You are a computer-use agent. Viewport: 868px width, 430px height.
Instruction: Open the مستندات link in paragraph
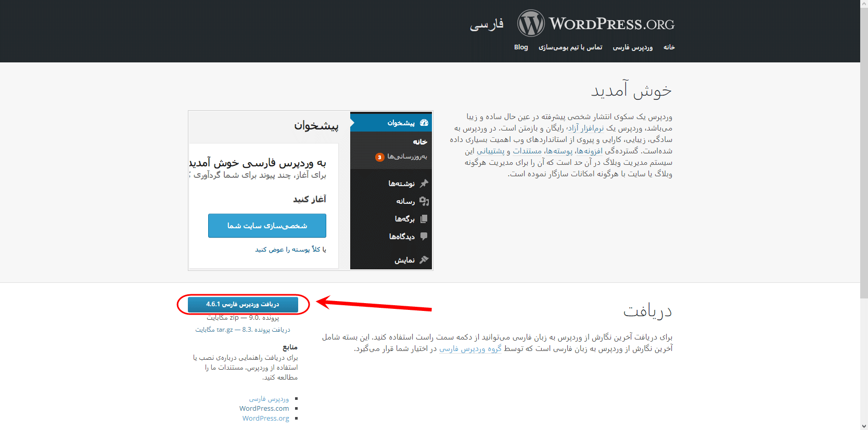pyautogui.click(x=527, y=151)
